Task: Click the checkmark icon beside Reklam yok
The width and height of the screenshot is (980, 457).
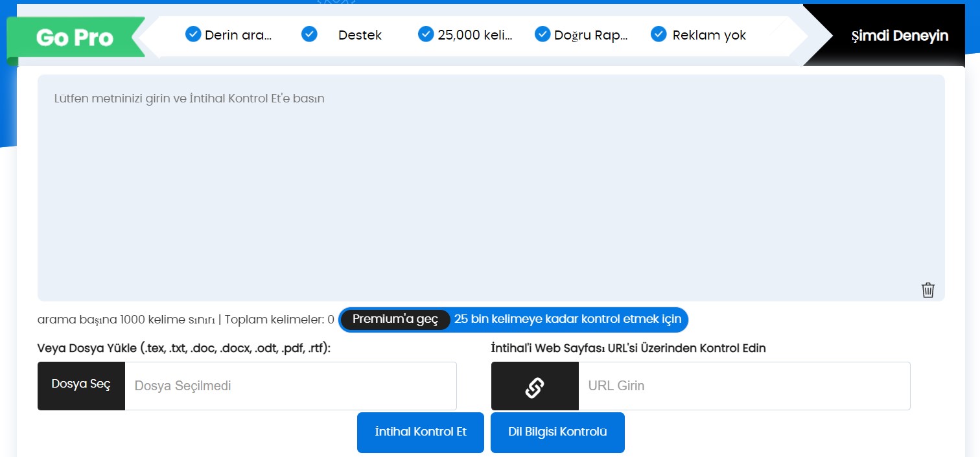Action: 659,34
